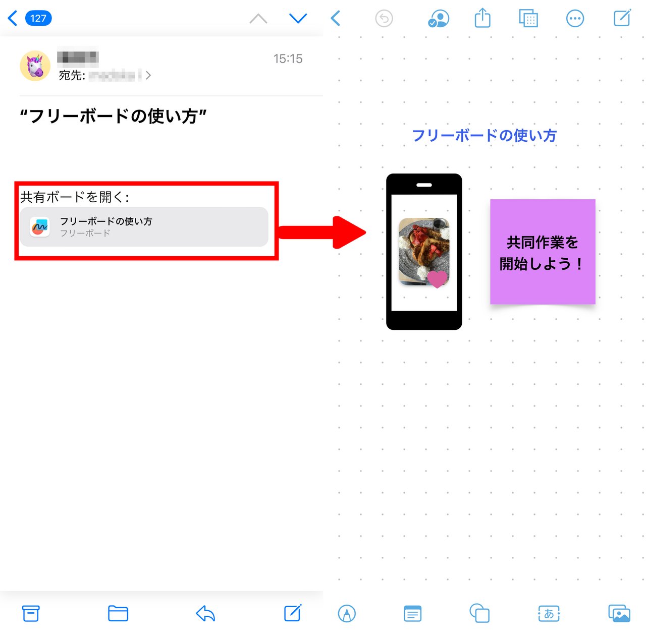Image resolution: width=646 pixels, height=644 pixels.
Task: Undo the last action in Freeform
Action: coord(384,19)
